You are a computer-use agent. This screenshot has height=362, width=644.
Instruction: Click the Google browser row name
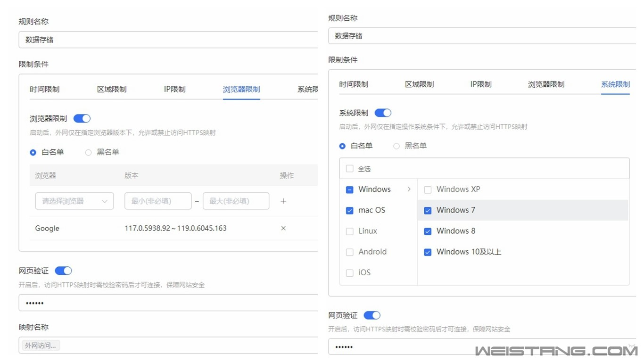[x=47, y=228]
